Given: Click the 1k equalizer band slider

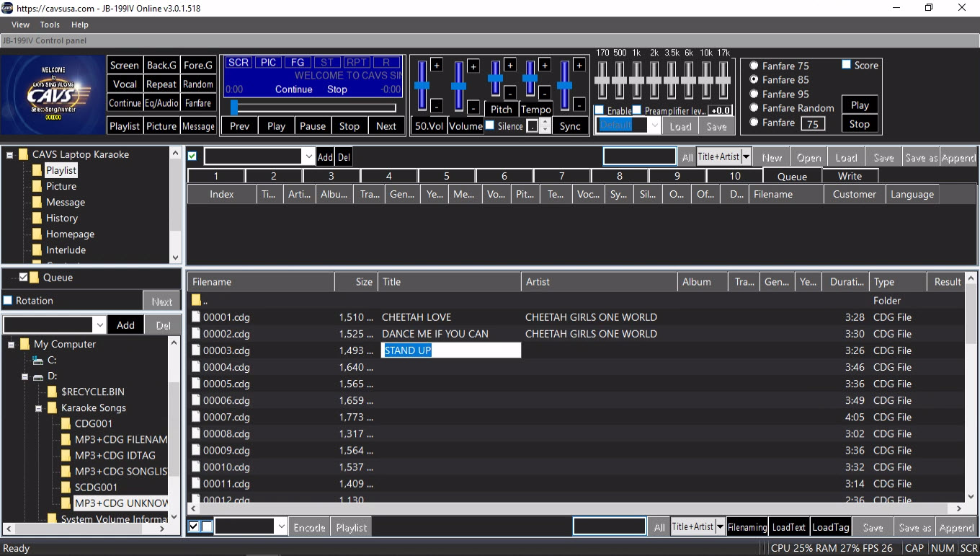Looking at the screenshot, I should click(x=636, y=81).
